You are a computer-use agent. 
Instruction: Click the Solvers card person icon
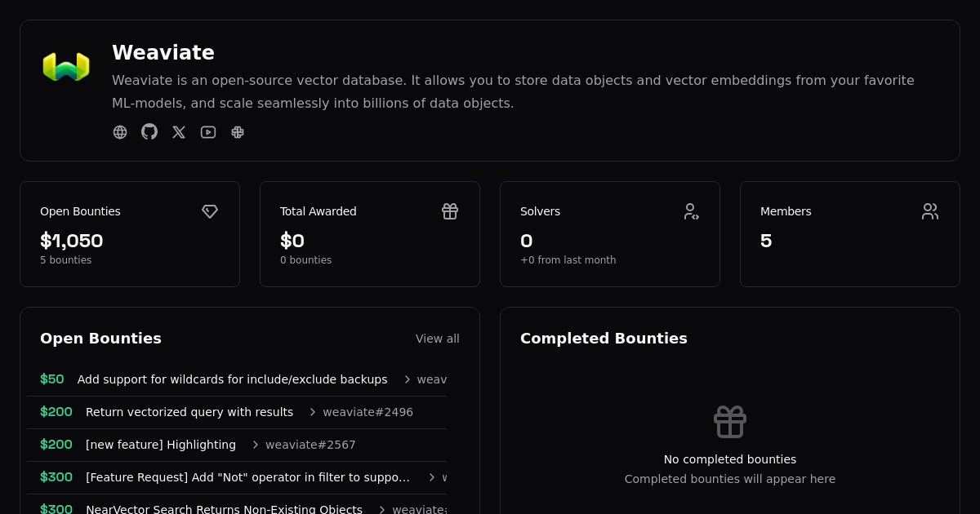690,211
